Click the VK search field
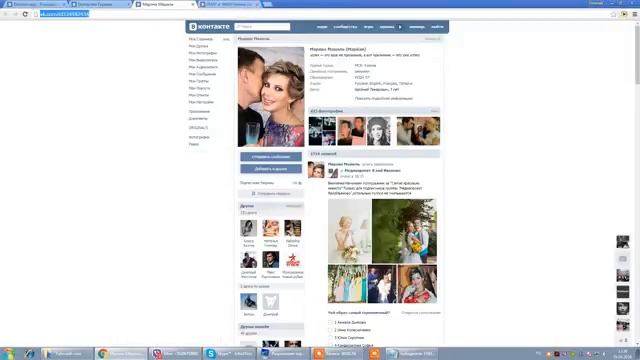 [262, 27]
